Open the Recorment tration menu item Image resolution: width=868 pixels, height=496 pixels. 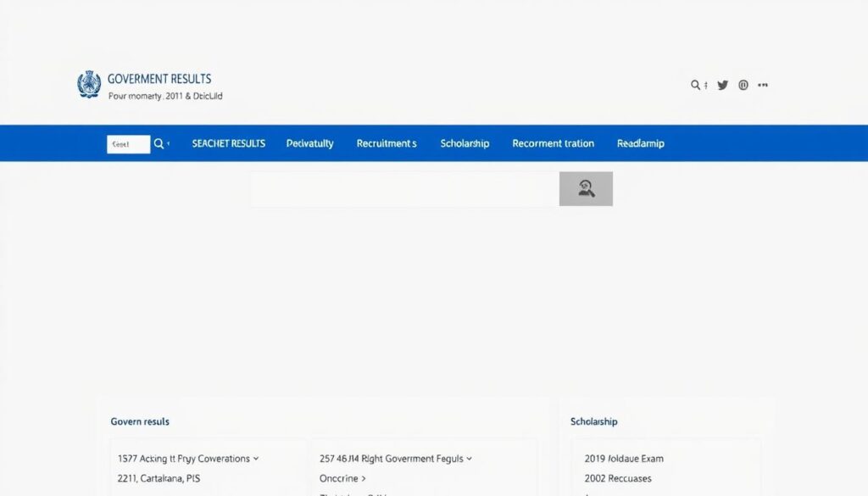pos(553,143)
